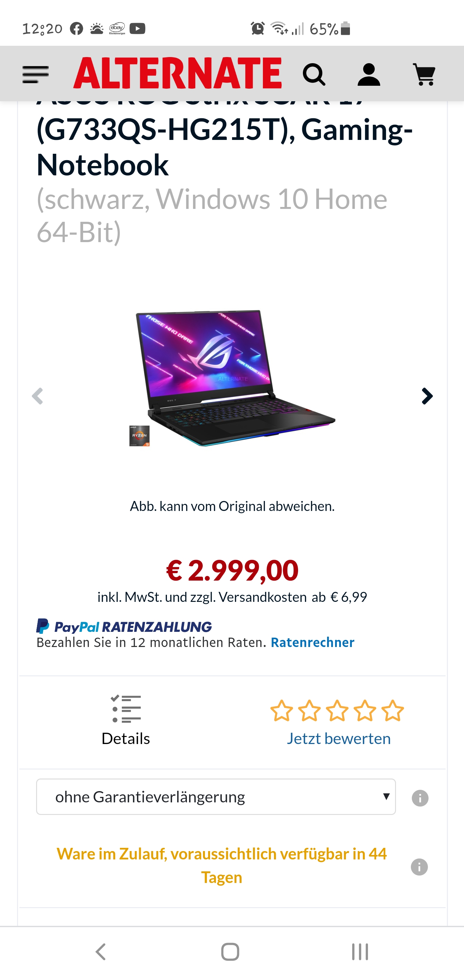The width and height of the screenshot is (464, 980).
Task: Open info icon beside availability notice
Action: point(419,867)
